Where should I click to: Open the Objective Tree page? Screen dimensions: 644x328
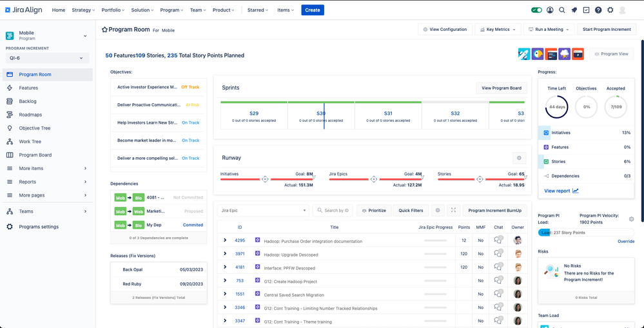(x=35, y=128)
